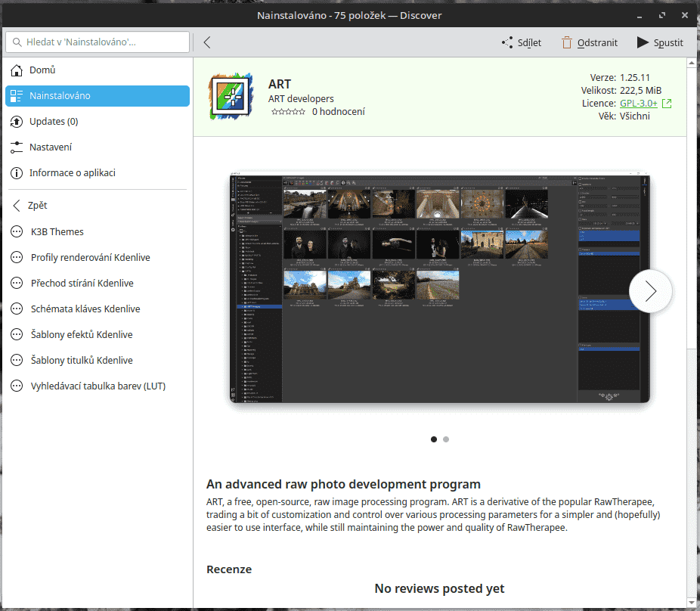Click ART screenshot thumbnail
Screen dimensions: 700x611
coord(440,289)
